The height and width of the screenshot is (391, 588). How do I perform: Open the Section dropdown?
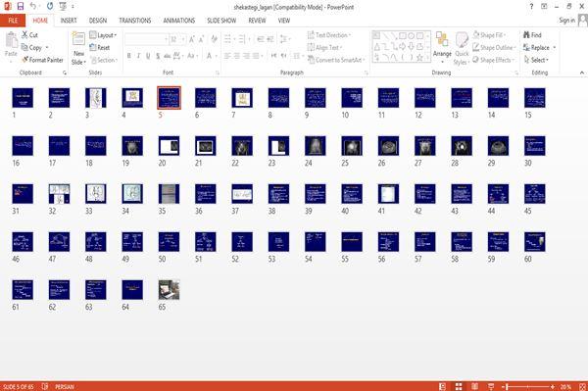tap(104, 60)
